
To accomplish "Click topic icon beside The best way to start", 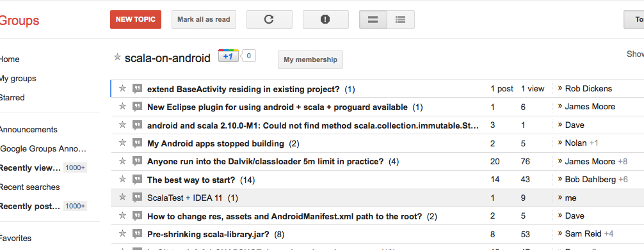I will coord(137,180).
